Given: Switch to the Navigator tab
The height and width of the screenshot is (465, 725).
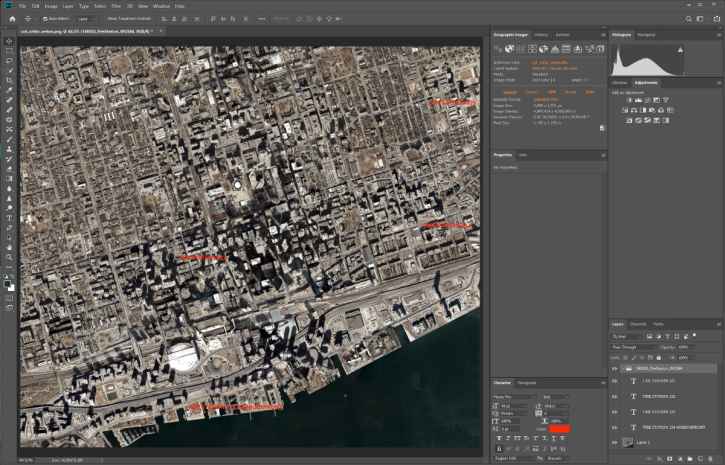Looking at the screenshot, I should (x=646, y=34).
